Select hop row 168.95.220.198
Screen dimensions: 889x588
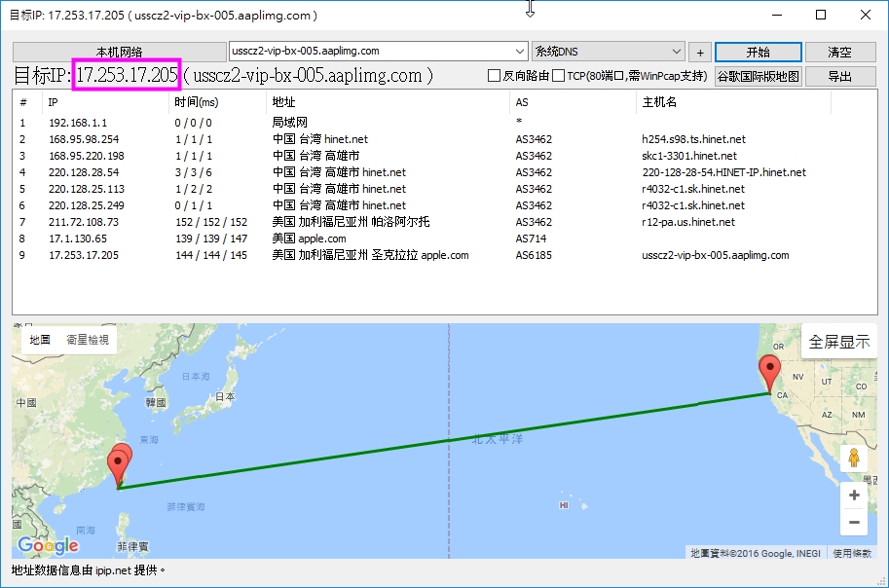[x=444, y=156]
